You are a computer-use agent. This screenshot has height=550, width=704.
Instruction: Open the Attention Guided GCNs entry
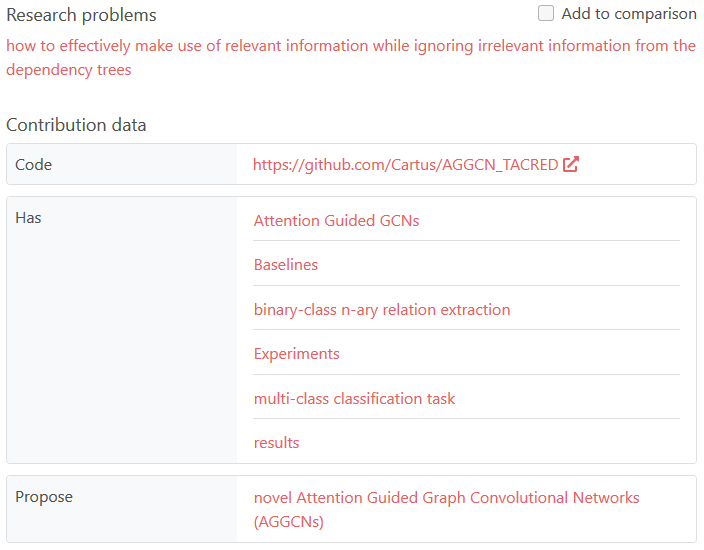[x=336, y=221]
